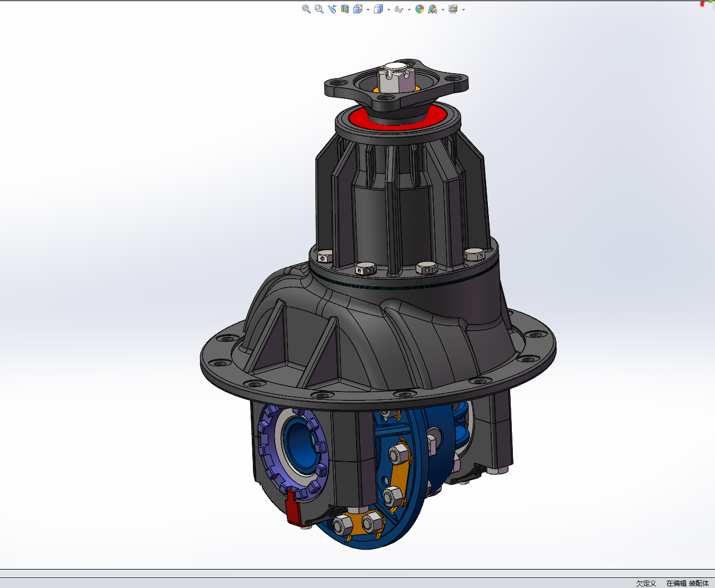Toggle the Section View tool
715x588 pixels.
click(x=345, y=9)
